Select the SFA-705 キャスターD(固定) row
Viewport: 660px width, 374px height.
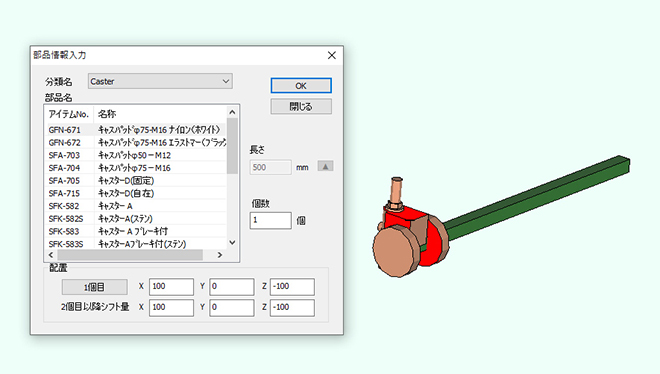[x=136, y=180]
